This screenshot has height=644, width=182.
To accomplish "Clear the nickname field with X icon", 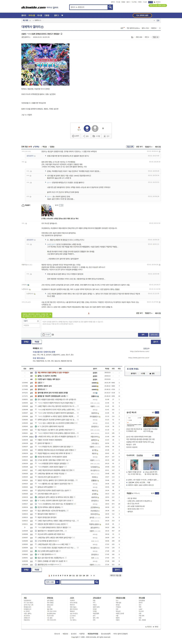I will click(38, 321).
